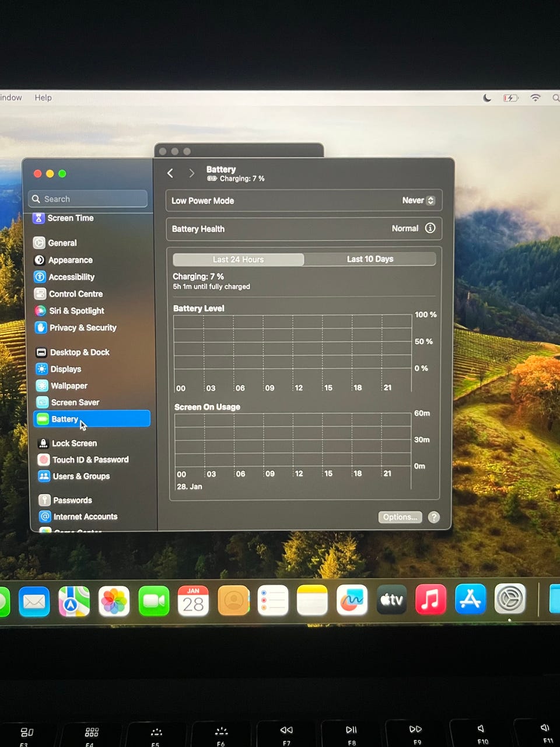This screenshot has height=747, width=560.
Task: Open Calendar from the Dock
Action: [193, 601]
